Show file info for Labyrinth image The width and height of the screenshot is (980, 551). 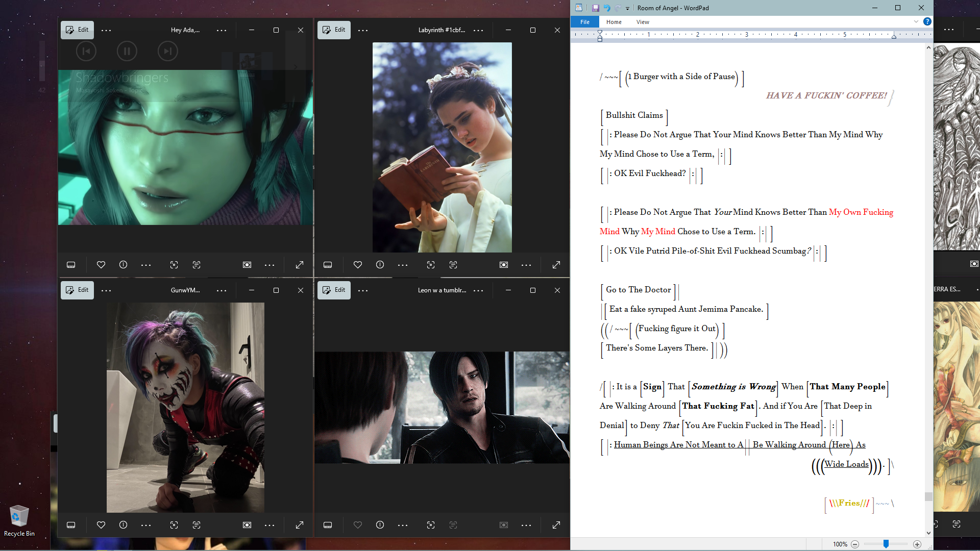[x=380, y=265]
